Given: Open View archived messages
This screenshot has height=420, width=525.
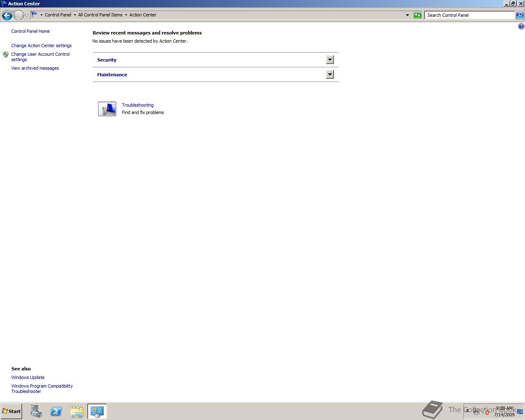Looking at the screenshot, I should [x=35, y=68].
